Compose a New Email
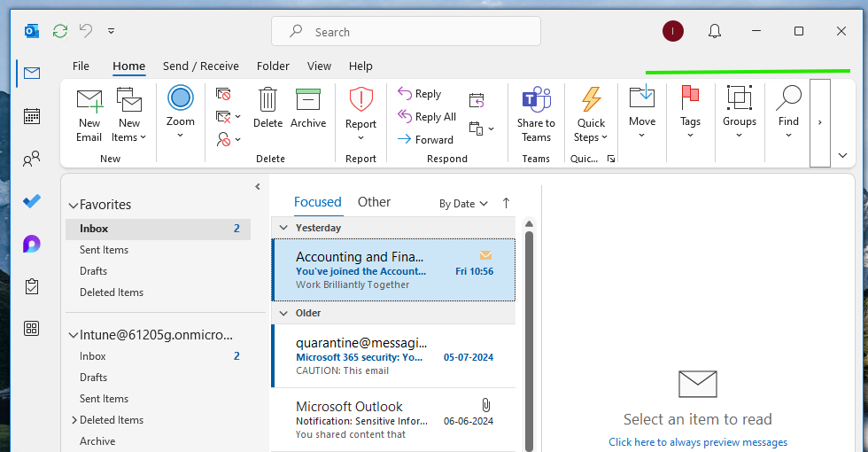The image size is (868, 452). 89,116
